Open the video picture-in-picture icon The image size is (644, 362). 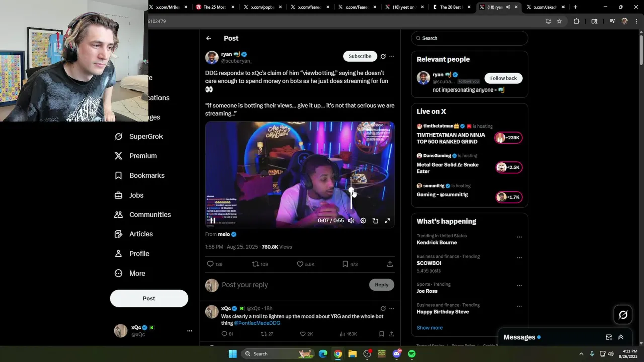375,220
